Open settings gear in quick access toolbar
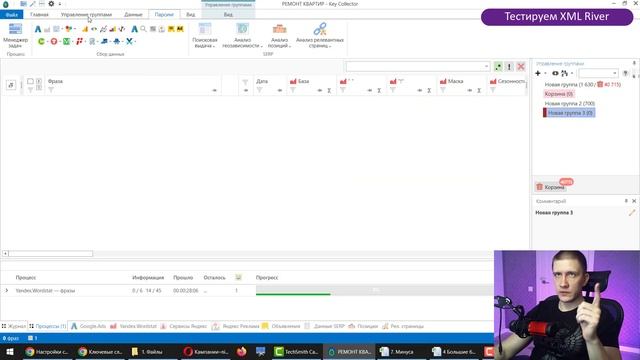The height and width of the screenshot is (360, 640). pos(51,4)
